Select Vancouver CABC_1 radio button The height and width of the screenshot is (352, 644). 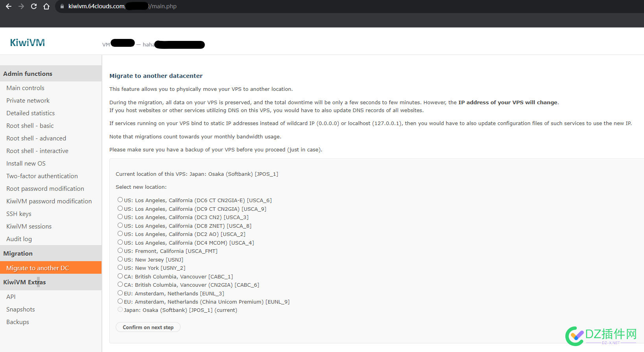click(x=120, y=276)
